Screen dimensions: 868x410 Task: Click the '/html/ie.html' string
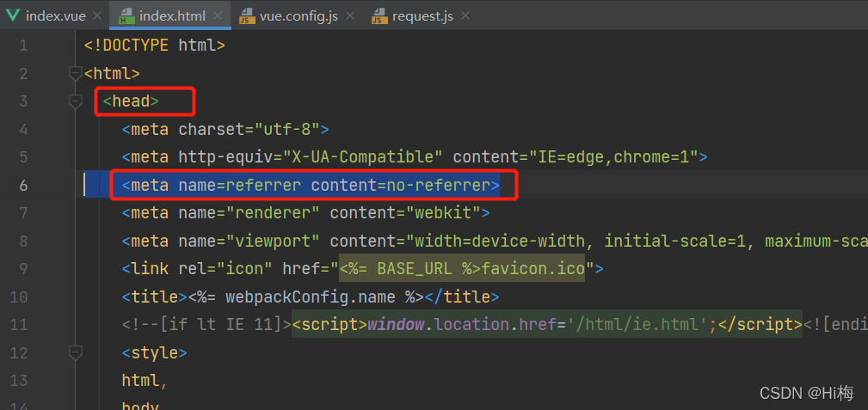click(x=637, y=325)
